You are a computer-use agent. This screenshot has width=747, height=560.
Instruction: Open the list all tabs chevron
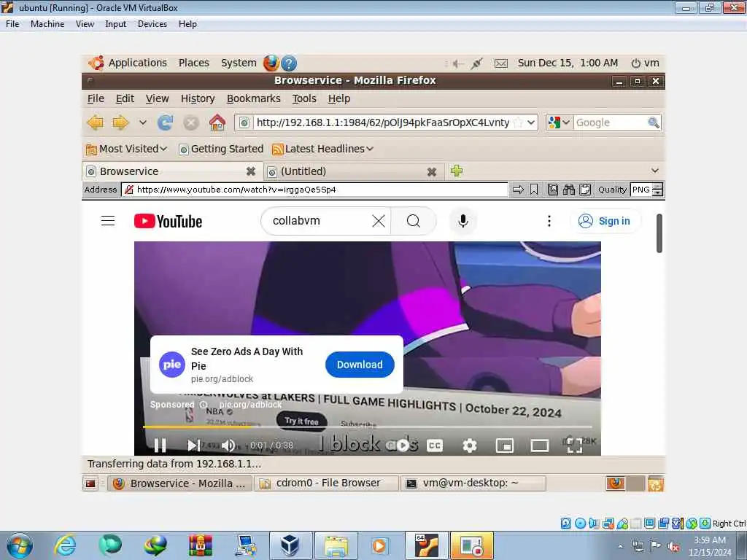point(655,171)
